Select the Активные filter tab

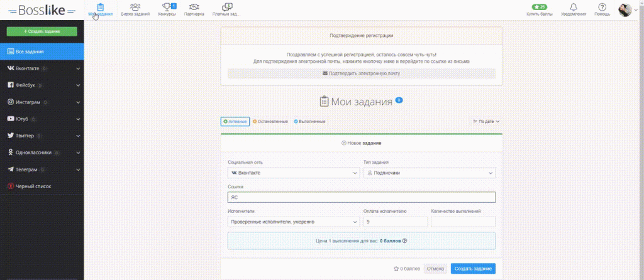[235, 122]
